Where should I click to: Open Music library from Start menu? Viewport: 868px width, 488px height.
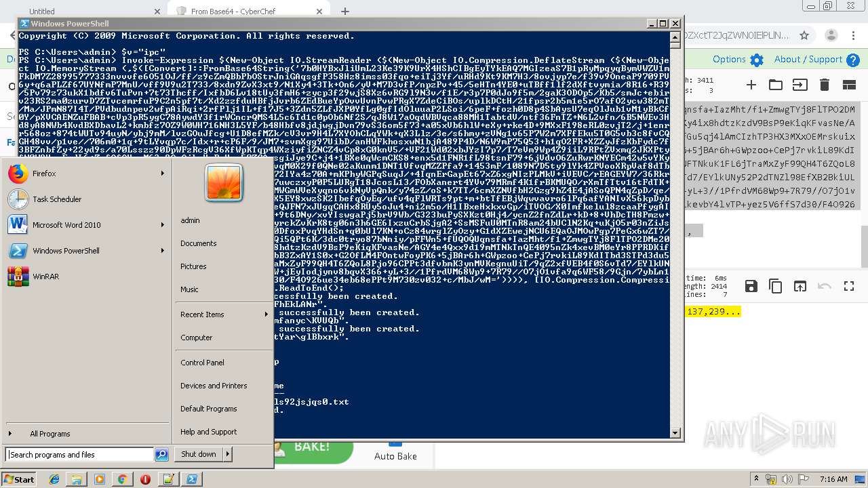click(x=189, y=289)
